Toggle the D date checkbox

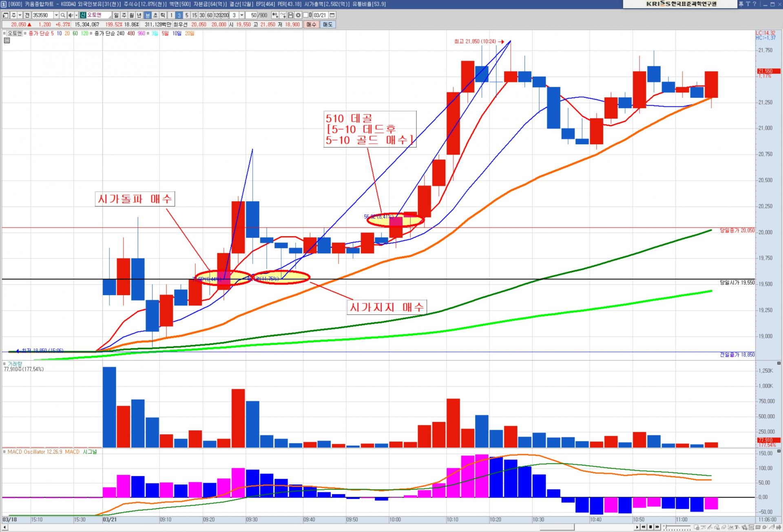(x=306, y=15)
